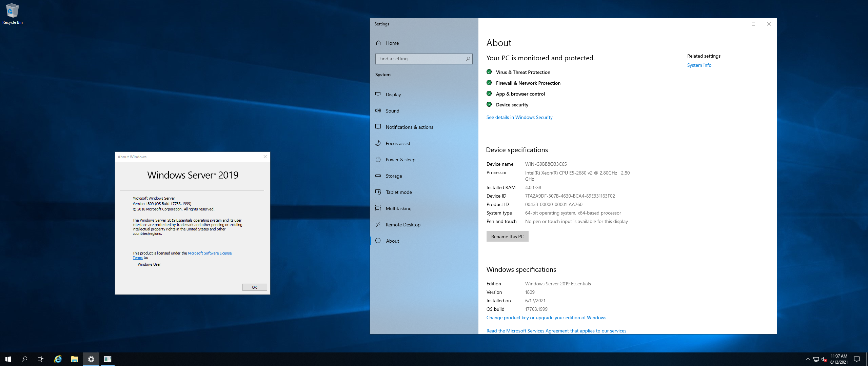Click the Rename this PC button
Viewport: 868px width, 366px height.
tap(507, 237)
